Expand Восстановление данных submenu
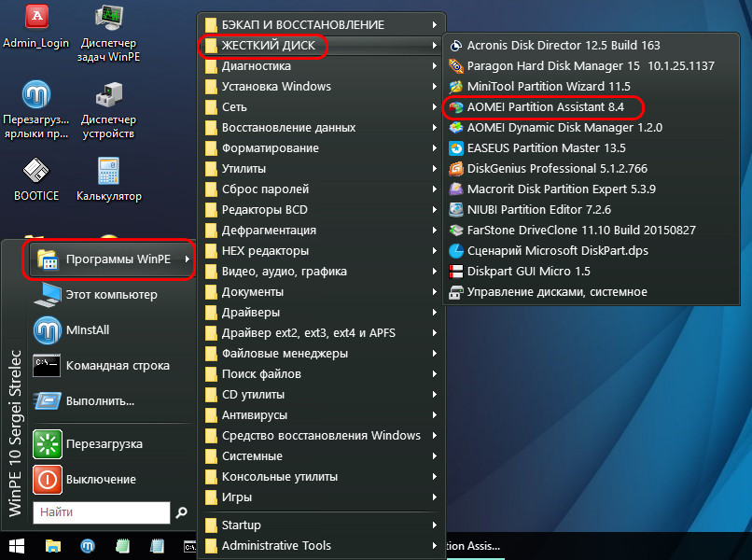 click(321, 128)
